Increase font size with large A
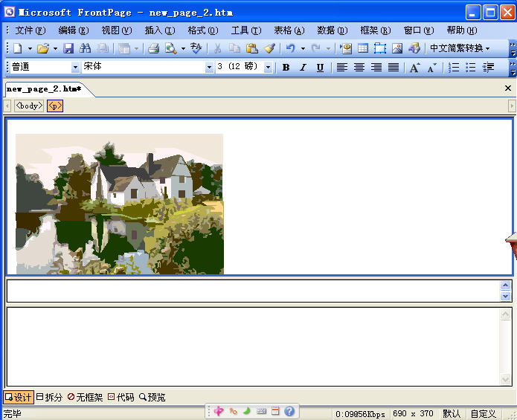The width and height of the screenshot is (517, 420). pos(414,67)
